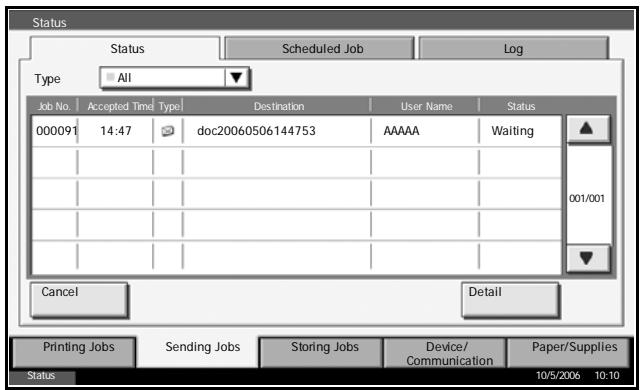Screen dimensions: 643x390
Task: Open the Log tab
Action: [513, 49]
